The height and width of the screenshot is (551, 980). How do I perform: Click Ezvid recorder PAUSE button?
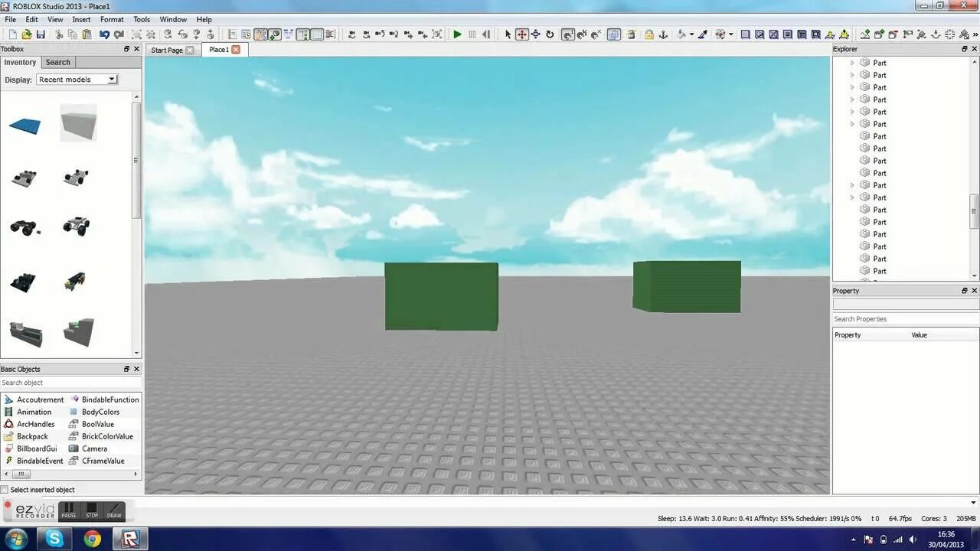[x=69, y=510]
